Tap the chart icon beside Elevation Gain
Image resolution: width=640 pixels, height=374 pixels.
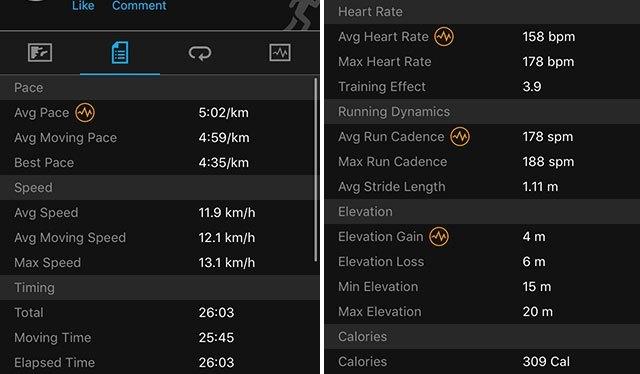439,236
